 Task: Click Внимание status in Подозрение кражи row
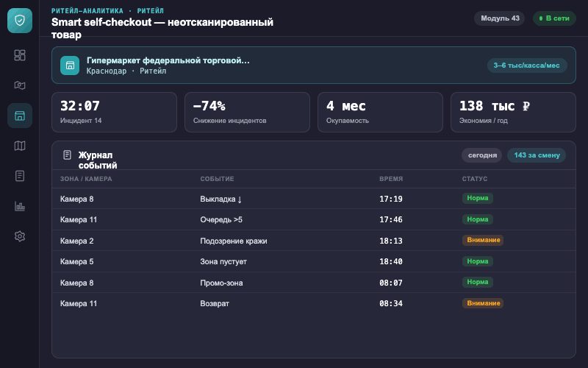point(483,240)
